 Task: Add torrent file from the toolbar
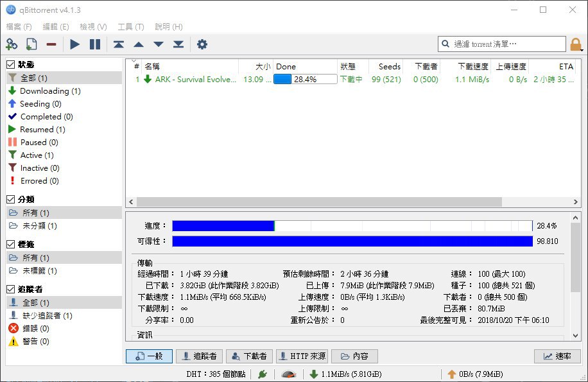31,44
